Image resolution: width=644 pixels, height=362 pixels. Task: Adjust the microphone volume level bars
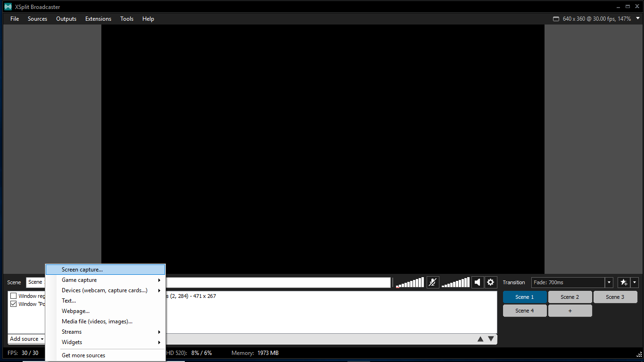coord(410,283)
